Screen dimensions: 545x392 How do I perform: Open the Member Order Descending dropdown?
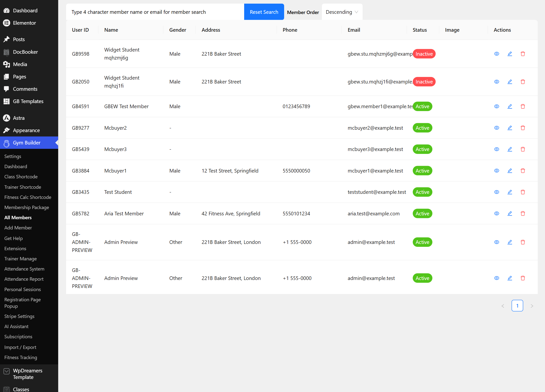[x=342, y=12]
